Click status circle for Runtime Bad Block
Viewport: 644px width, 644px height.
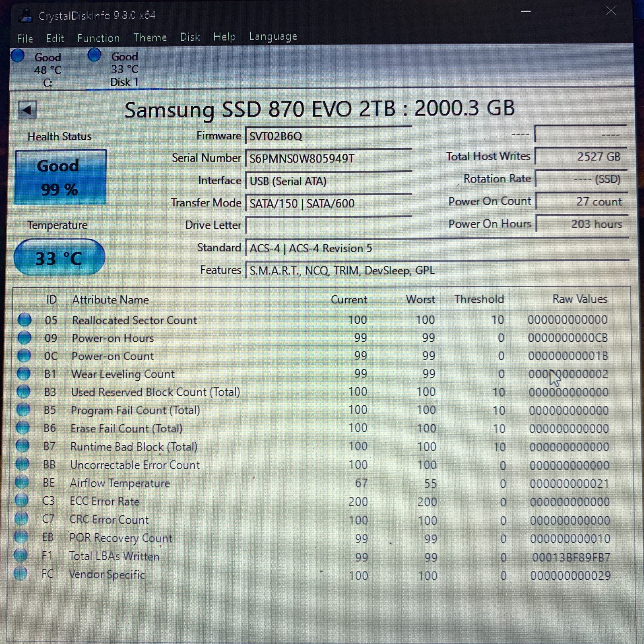[22, 446]
